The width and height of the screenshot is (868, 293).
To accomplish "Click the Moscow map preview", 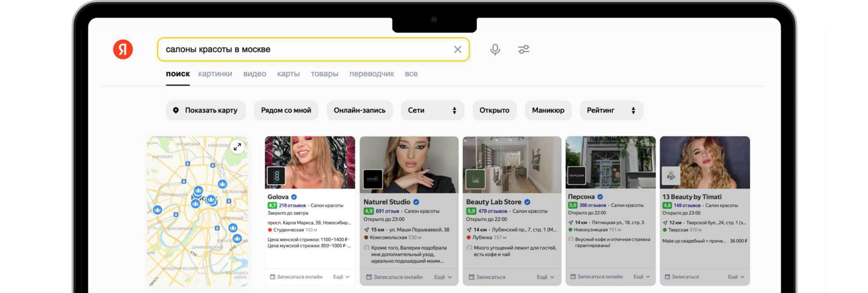I will coord(197,211).
